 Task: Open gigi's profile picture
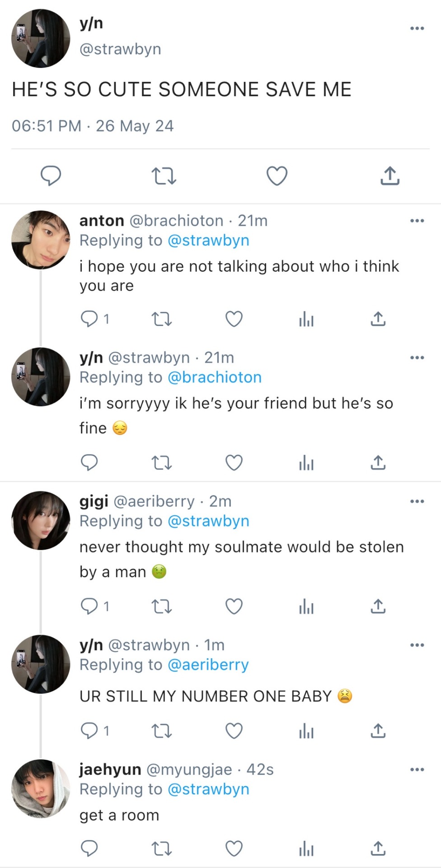pos(41,520)
